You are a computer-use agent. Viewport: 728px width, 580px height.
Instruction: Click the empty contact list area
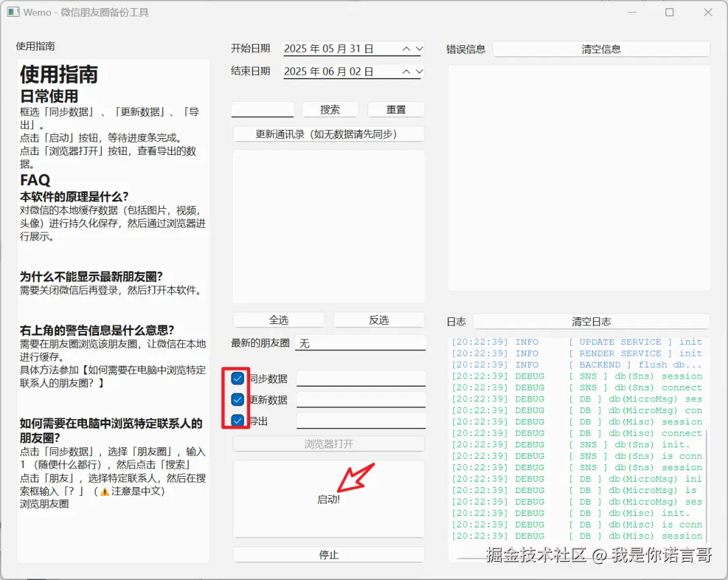click(329, 226)
